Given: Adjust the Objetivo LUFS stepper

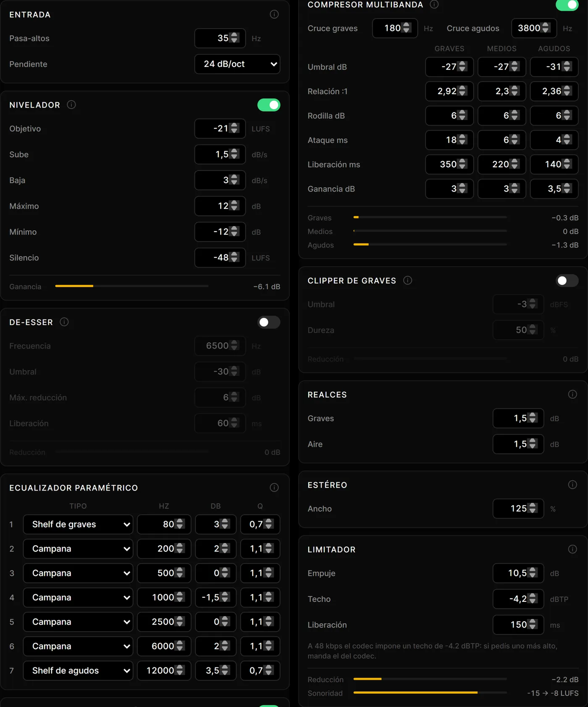Looking at the screenshot, I should pos(234,129).
